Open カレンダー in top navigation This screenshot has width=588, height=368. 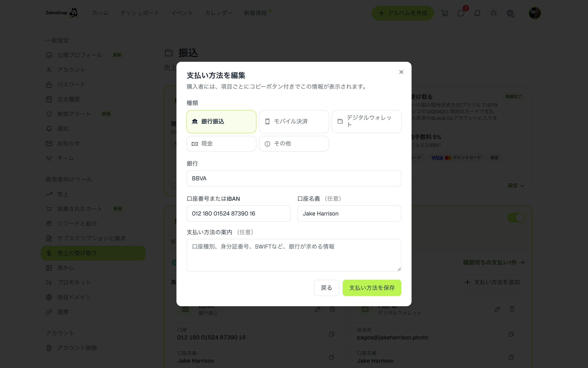(218, 13)
